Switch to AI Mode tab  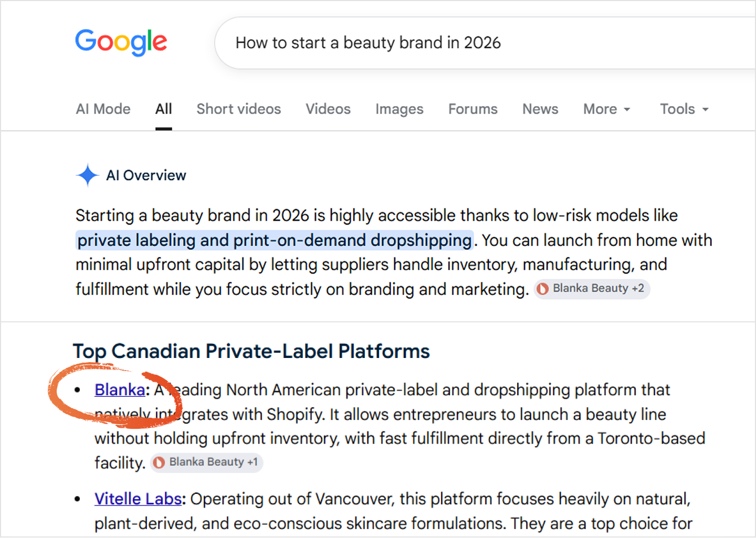click(x=103, y=109)
